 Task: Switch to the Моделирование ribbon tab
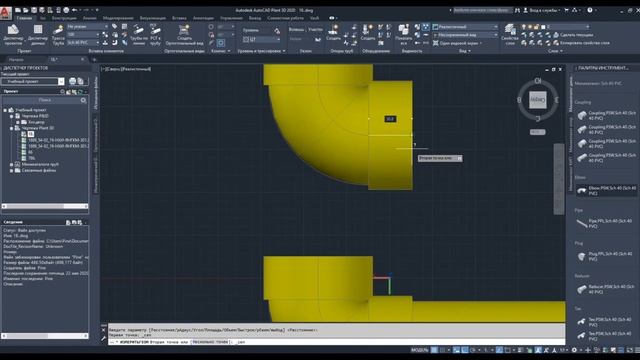118,18
